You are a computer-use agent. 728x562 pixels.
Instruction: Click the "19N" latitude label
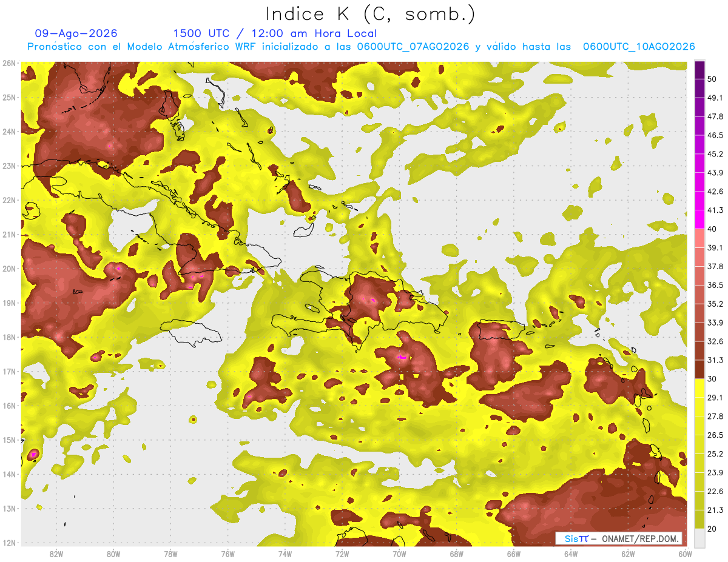coord(9,303)
